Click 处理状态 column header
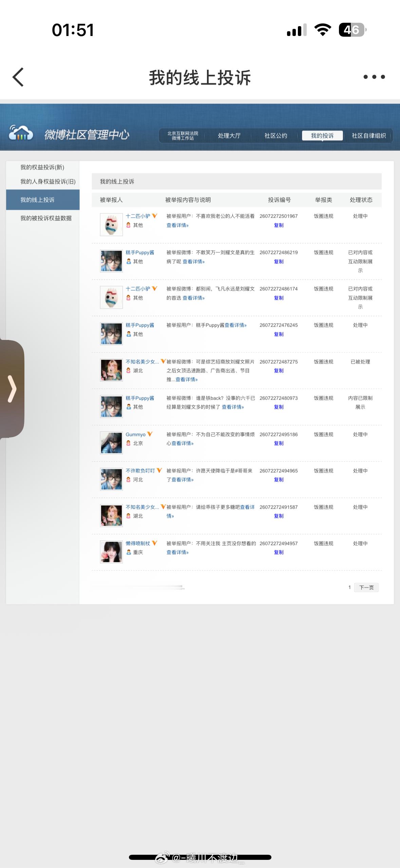 [x=361, y=200]
